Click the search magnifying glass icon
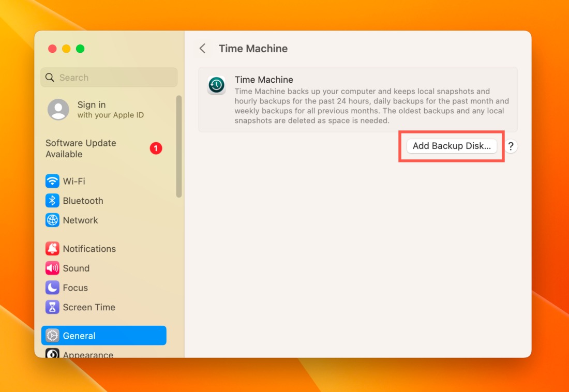The height and width of the screenshot is (392, 569). pos(50,77)
